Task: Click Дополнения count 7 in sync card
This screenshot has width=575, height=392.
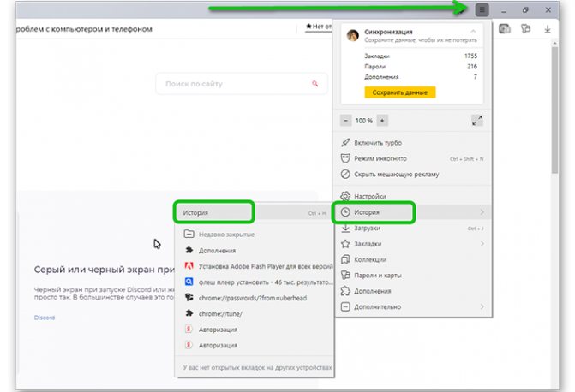Action: tap(476, 76)
